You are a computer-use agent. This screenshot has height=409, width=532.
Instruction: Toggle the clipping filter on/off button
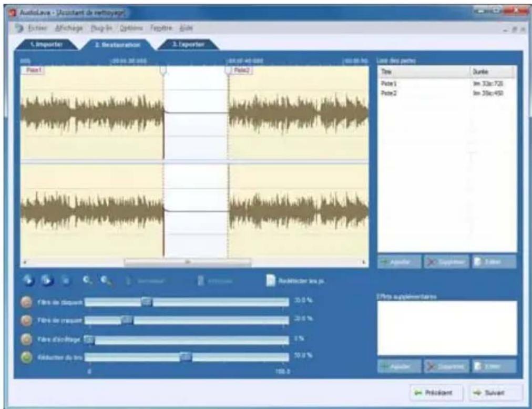26,339
